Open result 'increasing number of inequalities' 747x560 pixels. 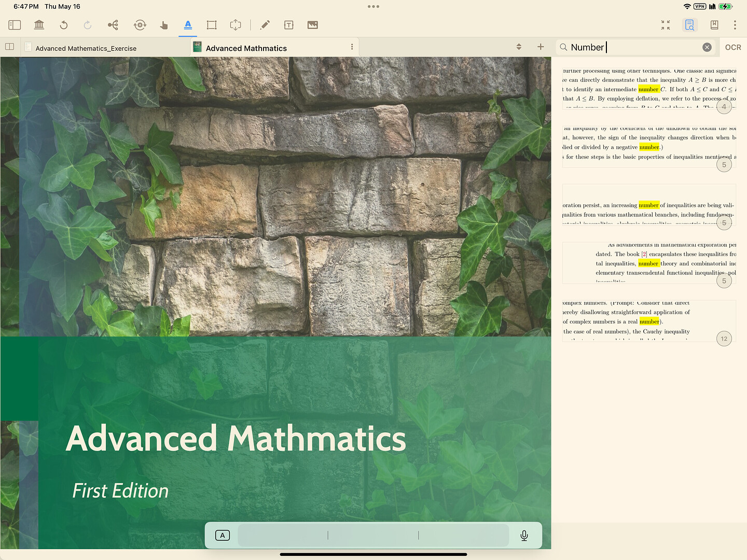[x=649, y=205]
